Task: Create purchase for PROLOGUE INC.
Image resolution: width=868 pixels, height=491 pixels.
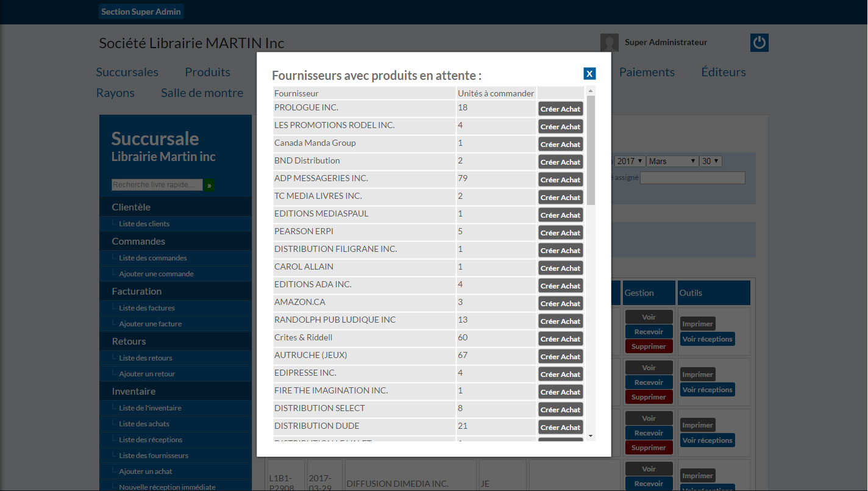Action: coord(560,109)
